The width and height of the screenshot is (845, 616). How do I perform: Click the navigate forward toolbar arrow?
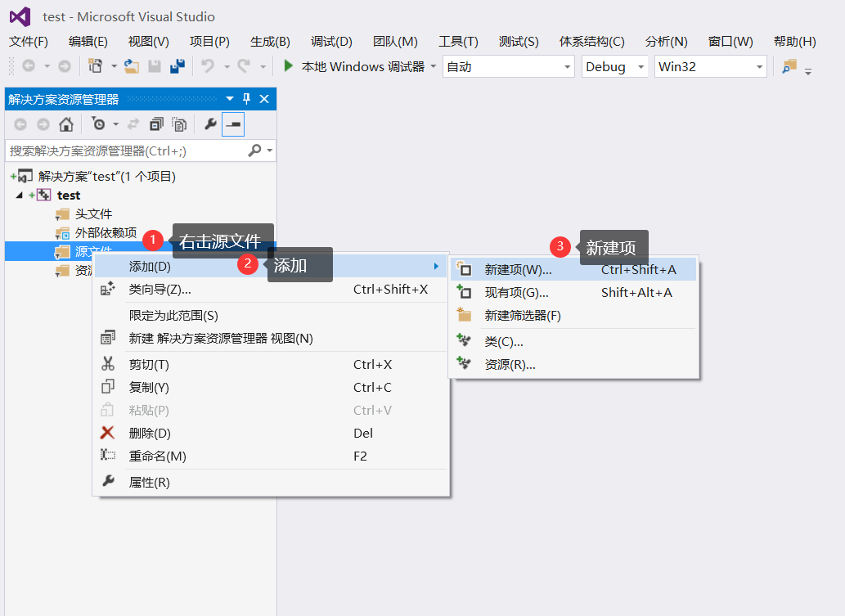64,66
